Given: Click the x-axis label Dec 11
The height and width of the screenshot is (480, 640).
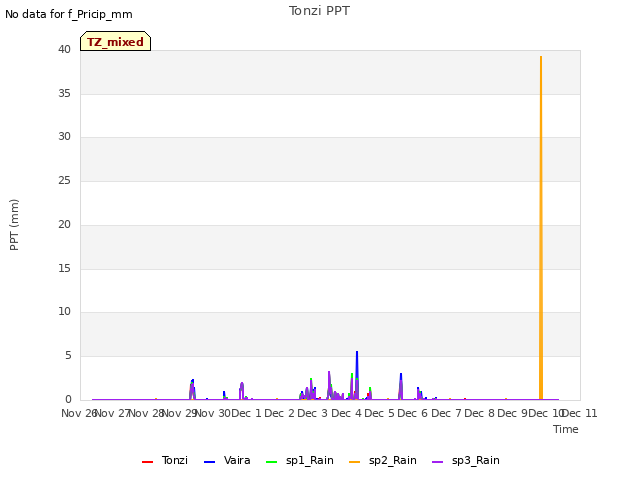Looking at the screenshot, I should pos(580,413).
